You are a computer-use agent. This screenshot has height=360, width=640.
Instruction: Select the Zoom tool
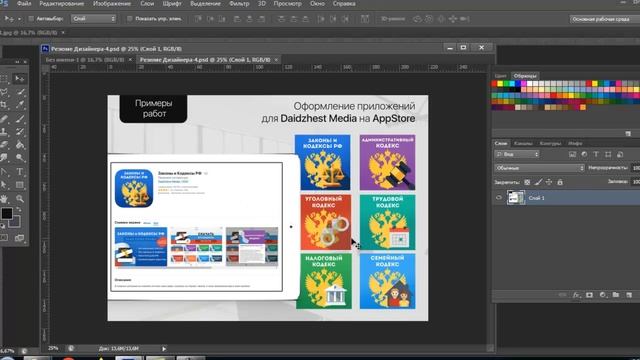point(19,199)
